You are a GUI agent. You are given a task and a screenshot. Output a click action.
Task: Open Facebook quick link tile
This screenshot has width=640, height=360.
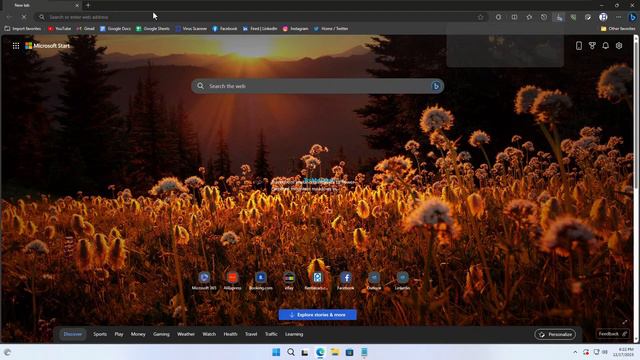pos(346,281)
